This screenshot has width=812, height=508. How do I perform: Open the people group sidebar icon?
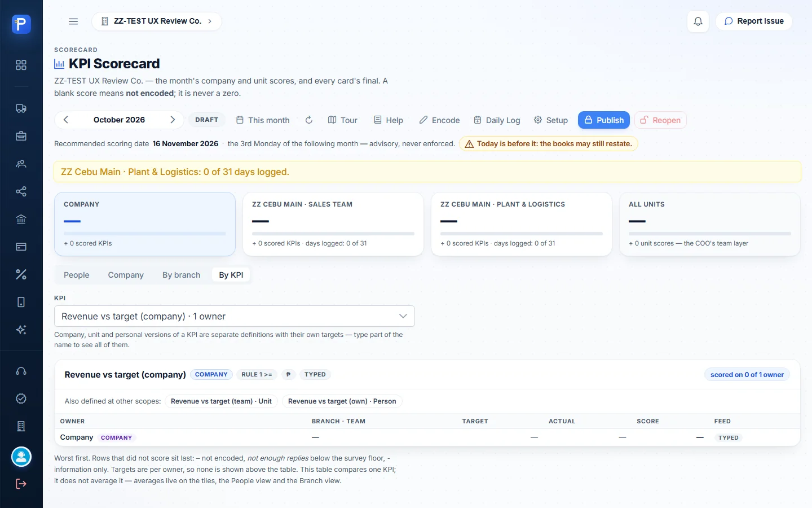[21, 164]
